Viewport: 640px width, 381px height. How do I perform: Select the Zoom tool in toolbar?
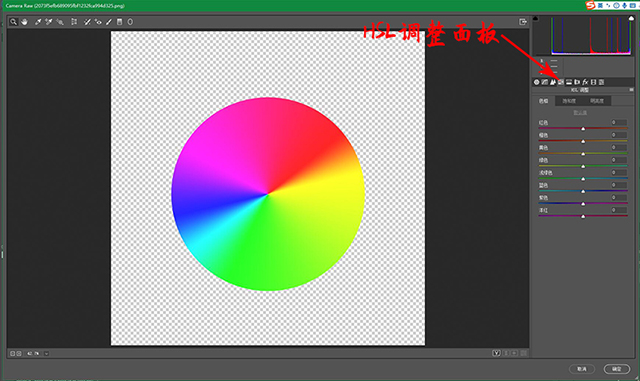13,22
